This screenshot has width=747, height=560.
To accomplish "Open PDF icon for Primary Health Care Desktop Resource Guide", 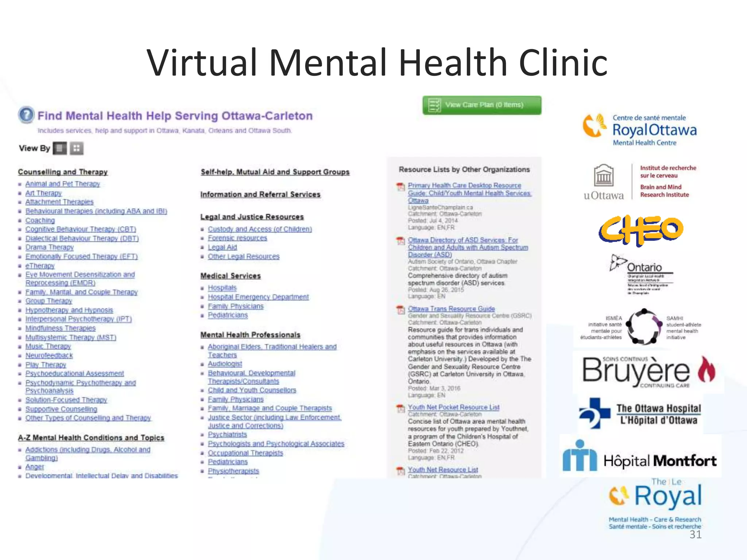I will [x=401, y=187].
